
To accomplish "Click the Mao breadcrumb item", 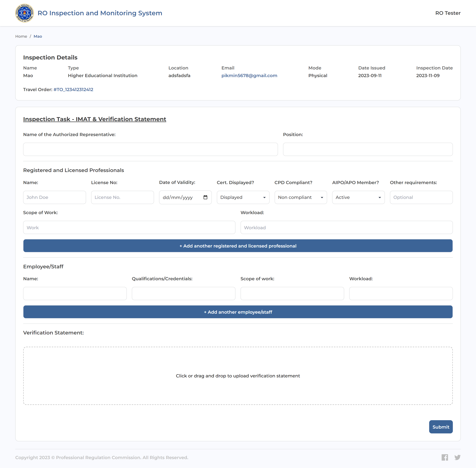I will [38, 36].
